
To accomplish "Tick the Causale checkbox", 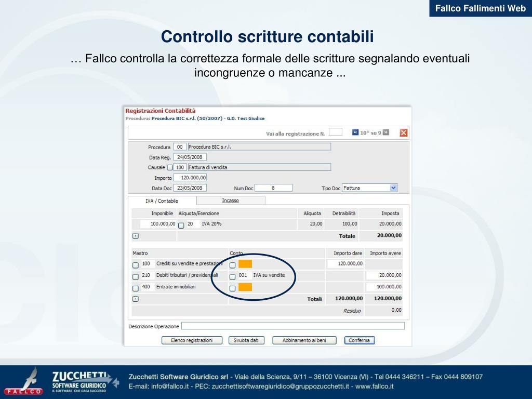I will click(170, 167).
